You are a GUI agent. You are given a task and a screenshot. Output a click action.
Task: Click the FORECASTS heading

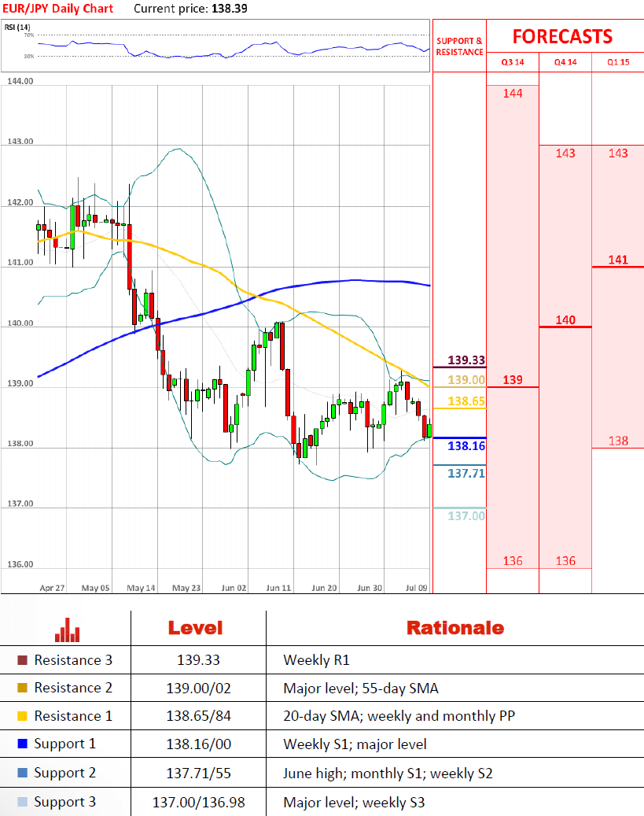tap(562, 36)
